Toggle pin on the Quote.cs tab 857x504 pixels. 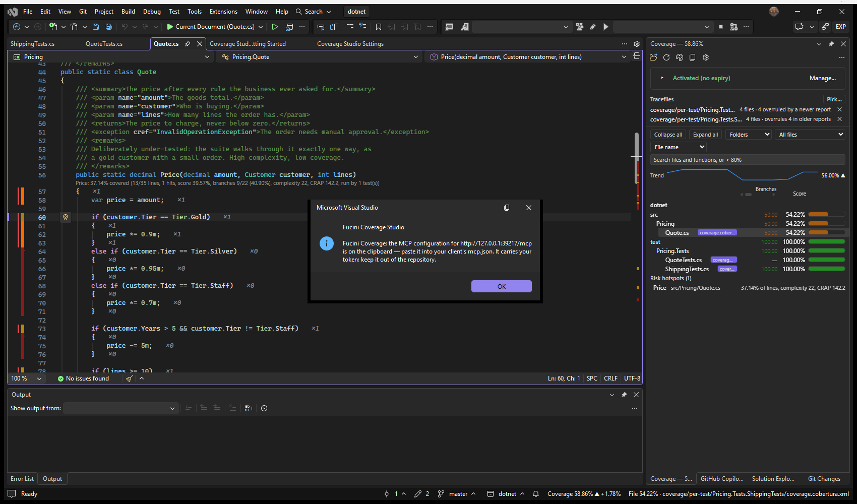tap(188, 44)
